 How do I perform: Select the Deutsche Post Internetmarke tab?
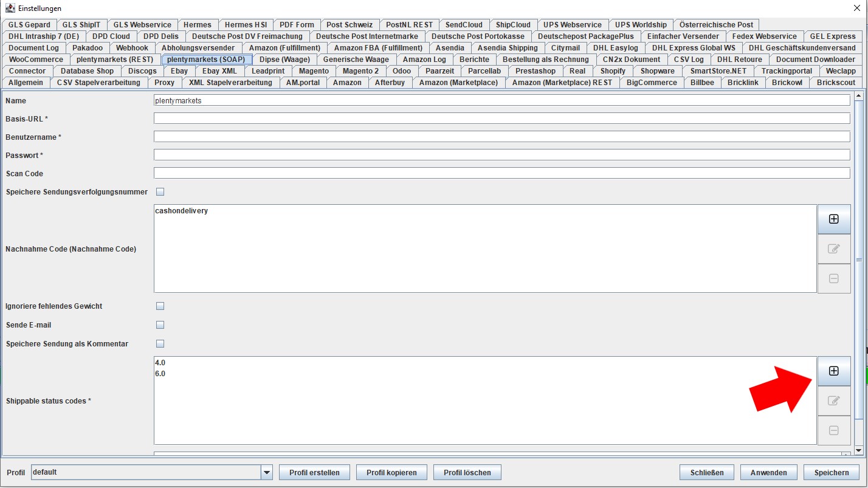coord(367,36)
